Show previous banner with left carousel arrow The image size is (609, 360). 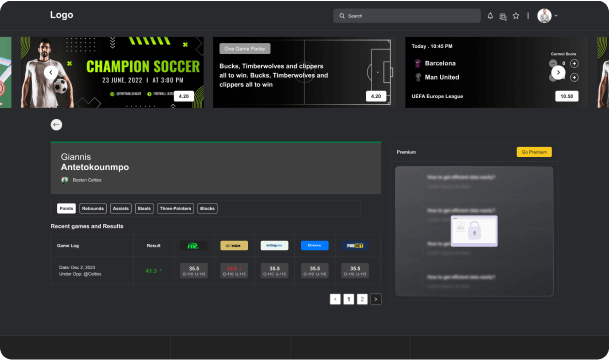pos(51,72)
